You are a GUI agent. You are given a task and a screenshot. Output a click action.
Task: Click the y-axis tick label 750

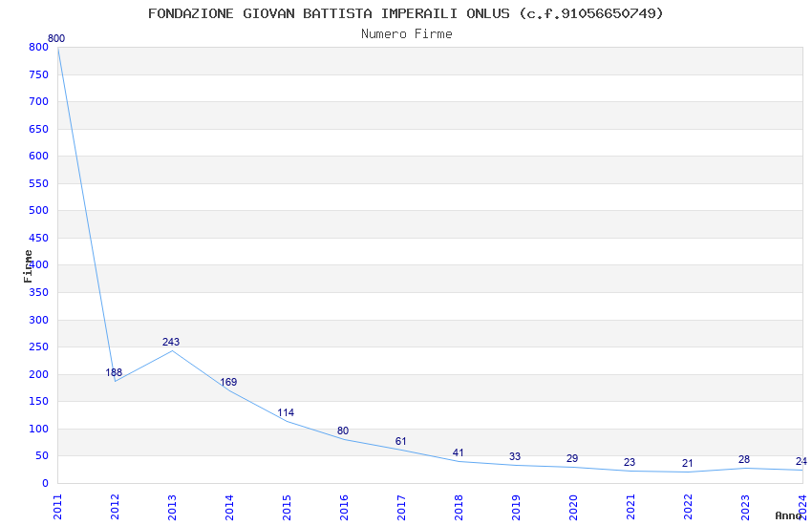coord(39,74)
